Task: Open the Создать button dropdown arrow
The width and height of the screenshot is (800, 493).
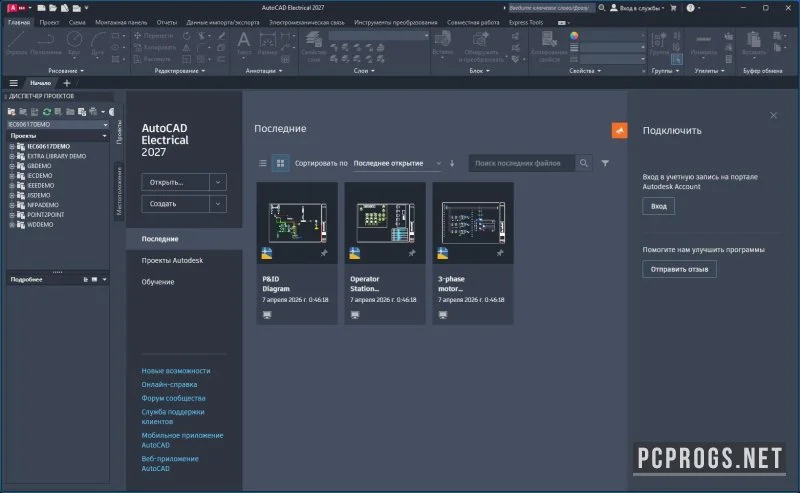Action: pos(218,204)
